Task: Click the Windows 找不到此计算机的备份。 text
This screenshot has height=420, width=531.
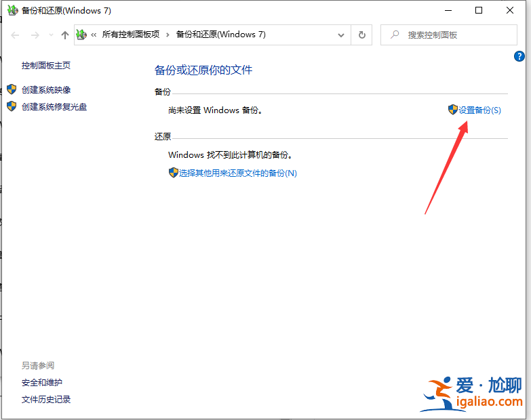Action: [x=231, y=155]
